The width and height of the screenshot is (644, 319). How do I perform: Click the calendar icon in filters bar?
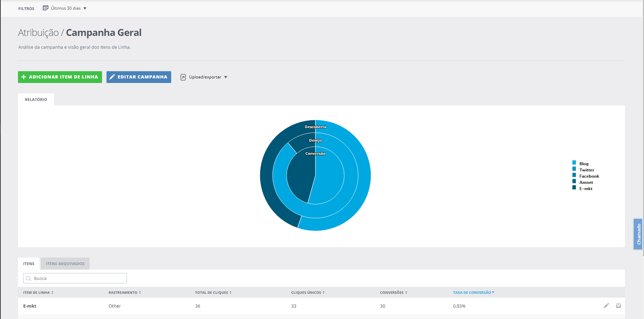click(x=45, y=8)
